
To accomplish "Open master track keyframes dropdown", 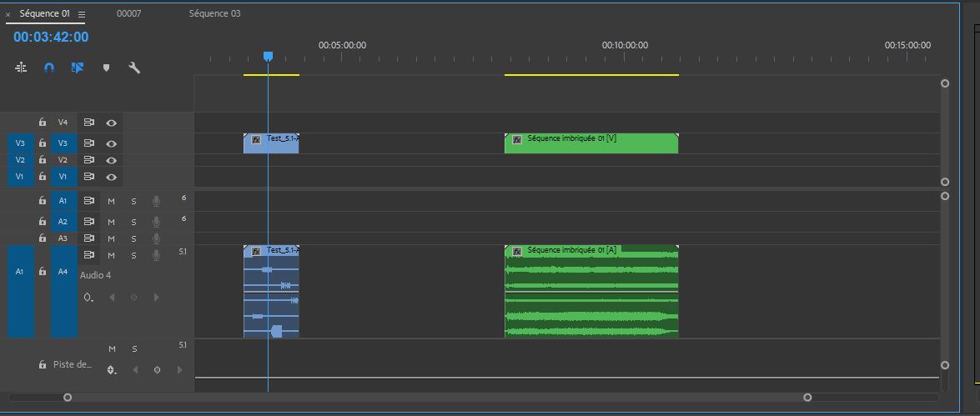I will point(111,370).
